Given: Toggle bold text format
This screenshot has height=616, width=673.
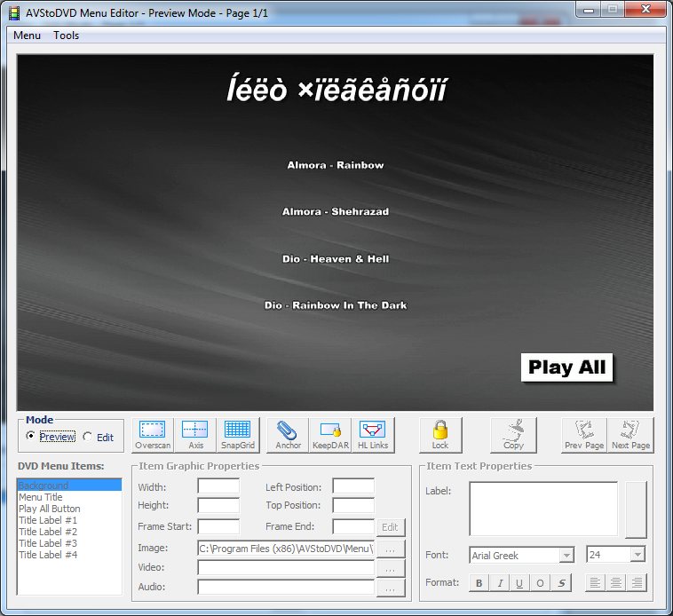Looking at the screenshot, I should 479,583.
